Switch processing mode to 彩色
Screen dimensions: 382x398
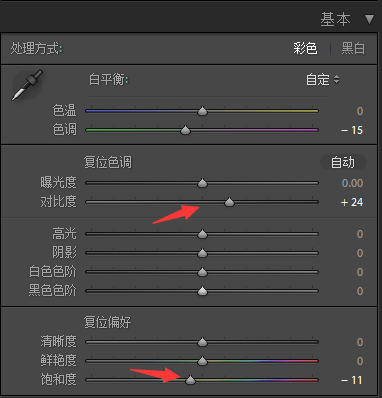pos(305,49)
